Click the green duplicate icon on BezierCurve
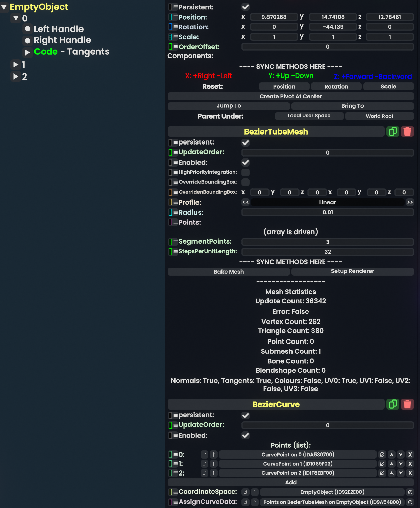This screenshot has width=420, height=508. (x=393, y=404)
